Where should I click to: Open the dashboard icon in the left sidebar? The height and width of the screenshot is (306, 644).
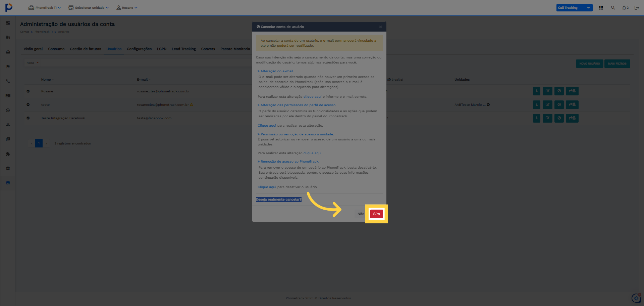coord(8,23)
